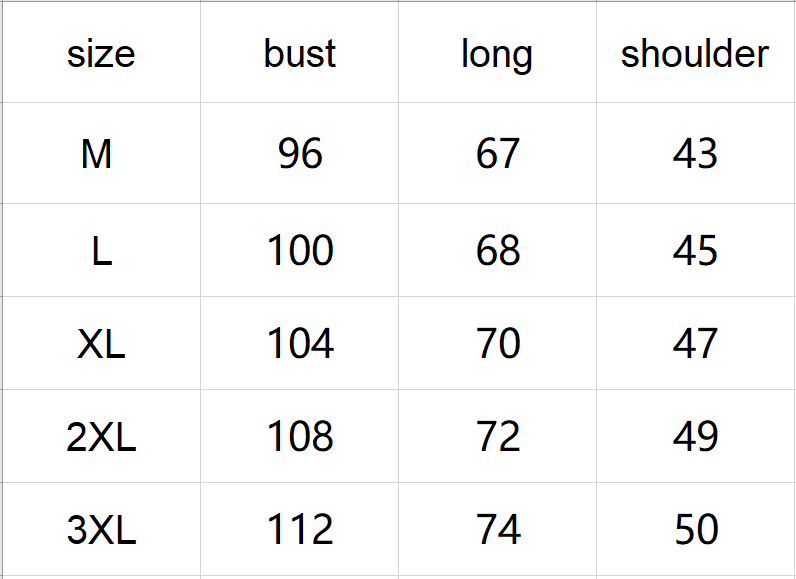Select shoulder value 50 for 3XL
Image resolution: width=796 pixels, height=579 pixels.
[696, 531]
